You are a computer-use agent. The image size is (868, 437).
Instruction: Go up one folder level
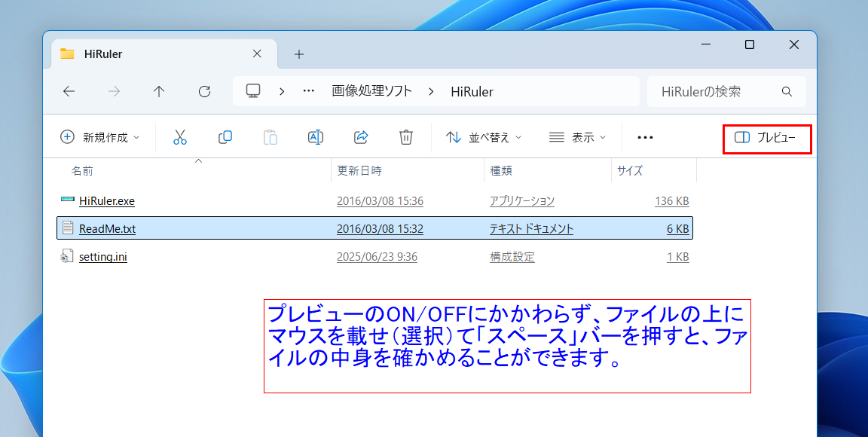pos(160,91)
